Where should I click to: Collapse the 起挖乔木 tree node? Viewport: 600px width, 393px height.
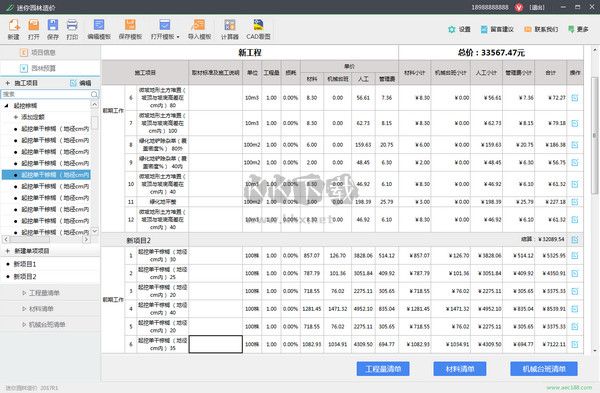[7, 105]
